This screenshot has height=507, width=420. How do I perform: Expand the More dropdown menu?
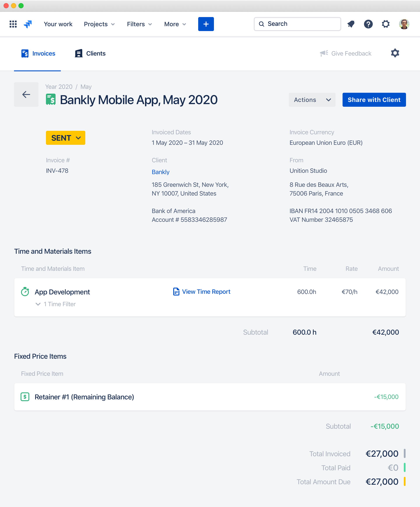[175, 24]
